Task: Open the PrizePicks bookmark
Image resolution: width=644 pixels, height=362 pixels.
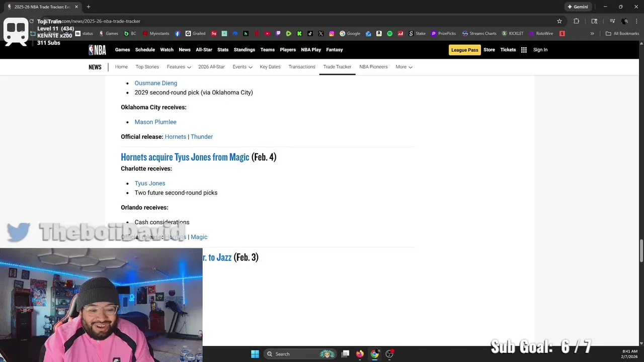Action: 443,34
